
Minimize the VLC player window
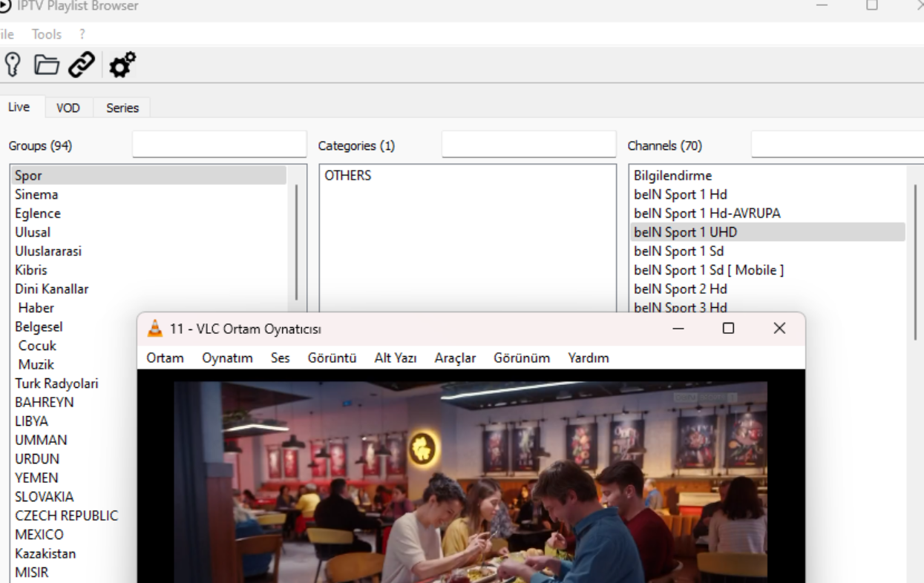point(678,329)
